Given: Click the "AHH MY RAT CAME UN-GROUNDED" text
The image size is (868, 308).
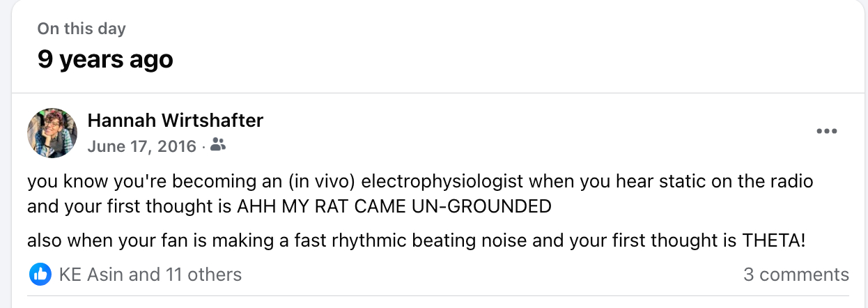Looking at the screenshot, I should point(394,206).
